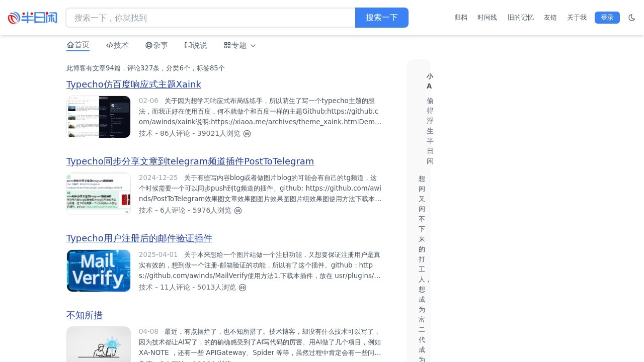The image size is (644, 362).
Task: Click the 04-08 post date
Action: point(148,331)
